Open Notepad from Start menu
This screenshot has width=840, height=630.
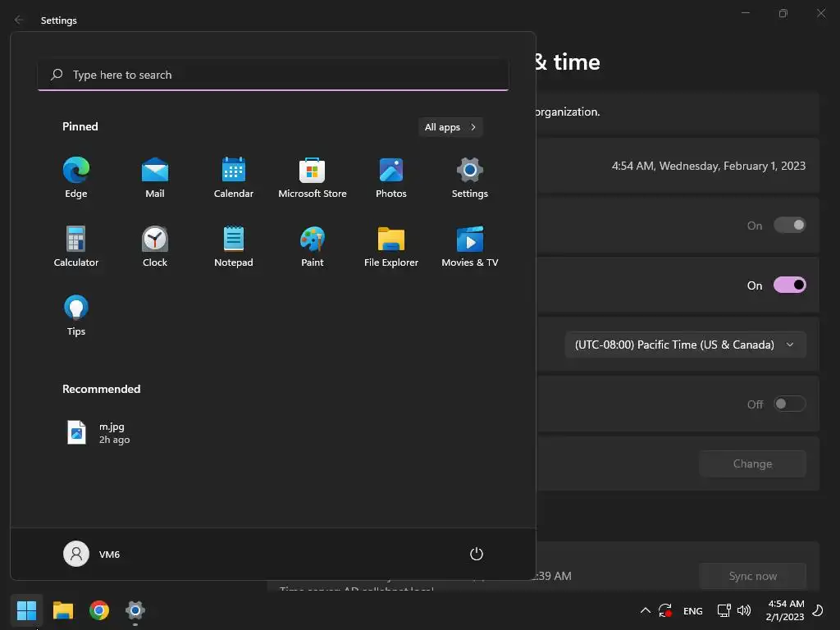[234, 246]
